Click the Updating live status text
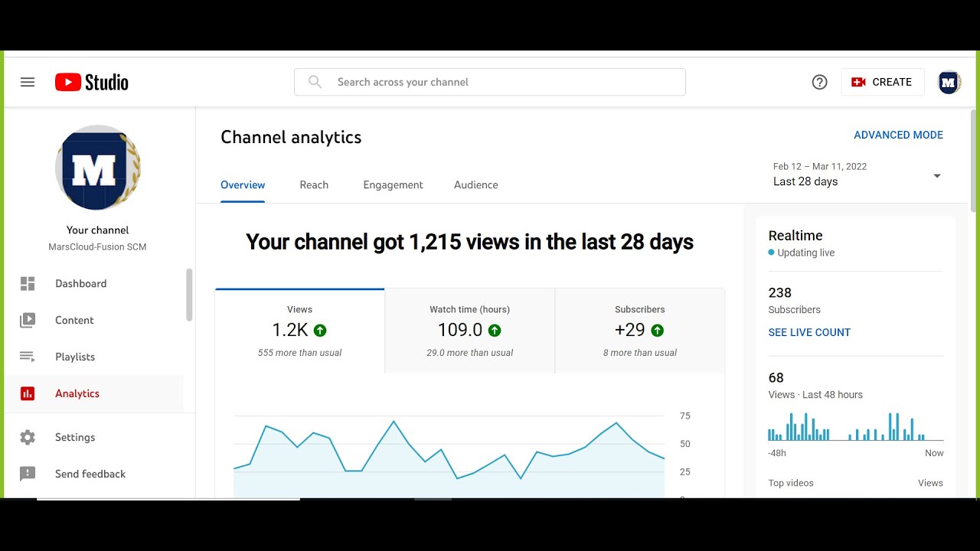Image resolution: width=980 pixels, height=551 pixels. (806, 253)
